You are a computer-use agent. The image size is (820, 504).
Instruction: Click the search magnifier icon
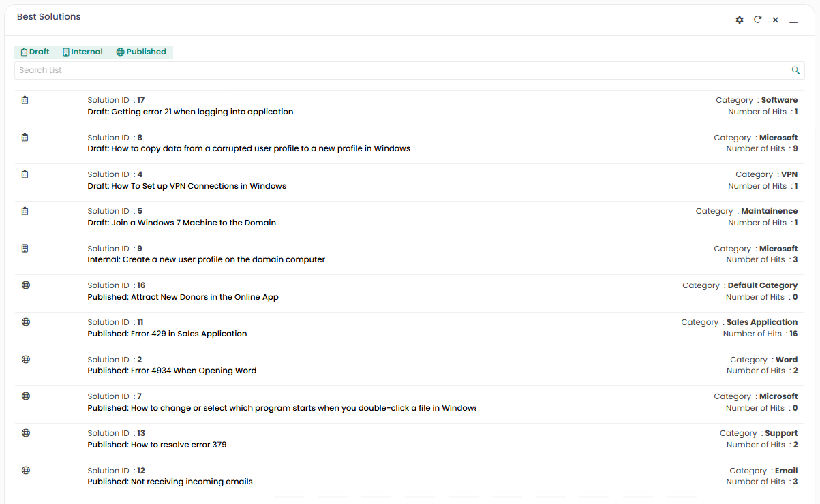tap(795, 70)
